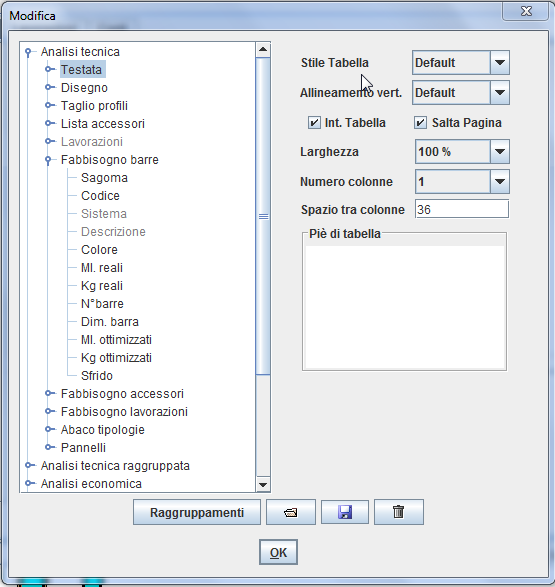Screen dimensions: 555x587
Task: Click the open folder icon button
Action: [x=291, y=512]
